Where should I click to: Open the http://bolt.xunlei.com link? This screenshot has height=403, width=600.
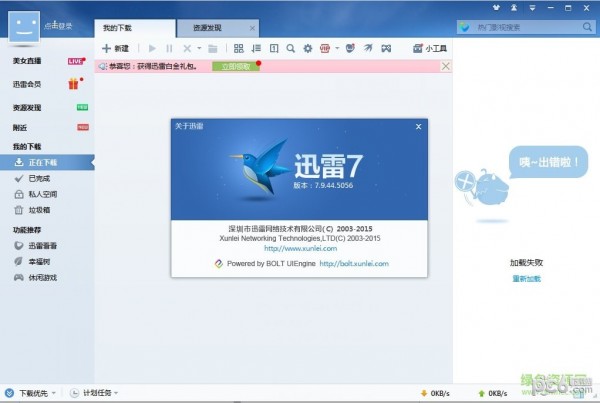[354, 263]
